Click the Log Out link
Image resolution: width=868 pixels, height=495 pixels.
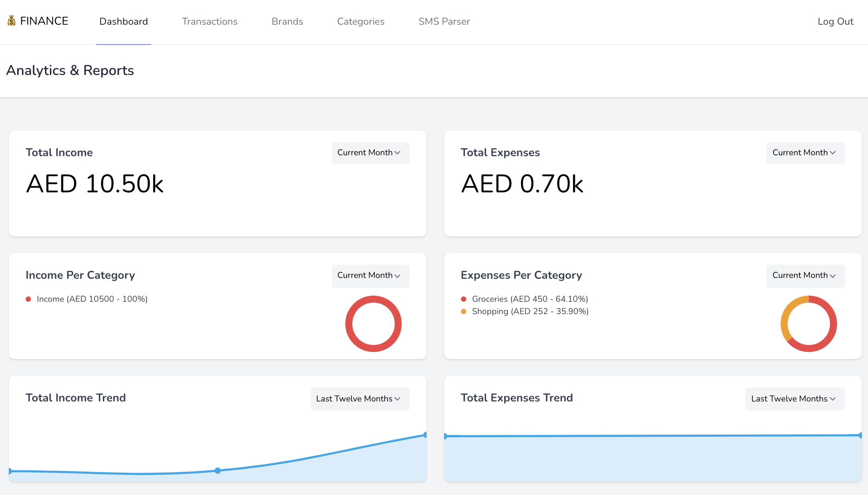(x=835, y=22)
